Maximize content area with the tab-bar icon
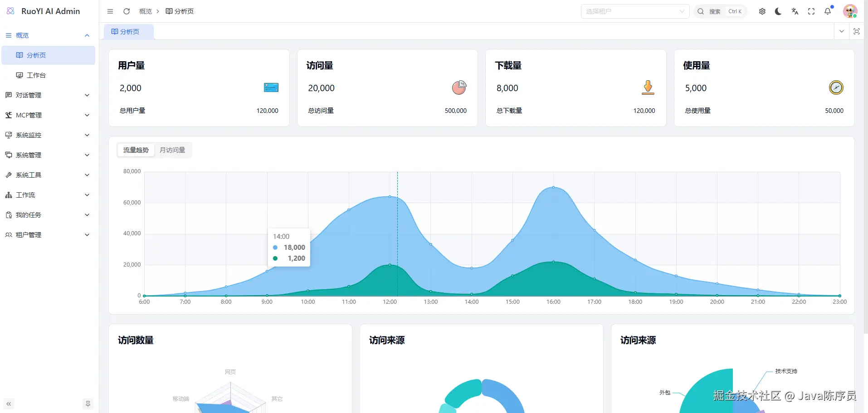 [x=857, y=31]
